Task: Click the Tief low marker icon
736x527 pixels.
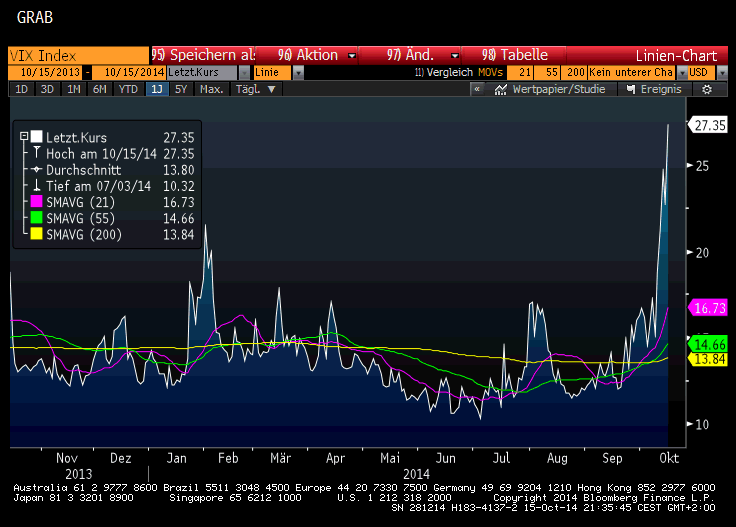Action: pos(37,185)
